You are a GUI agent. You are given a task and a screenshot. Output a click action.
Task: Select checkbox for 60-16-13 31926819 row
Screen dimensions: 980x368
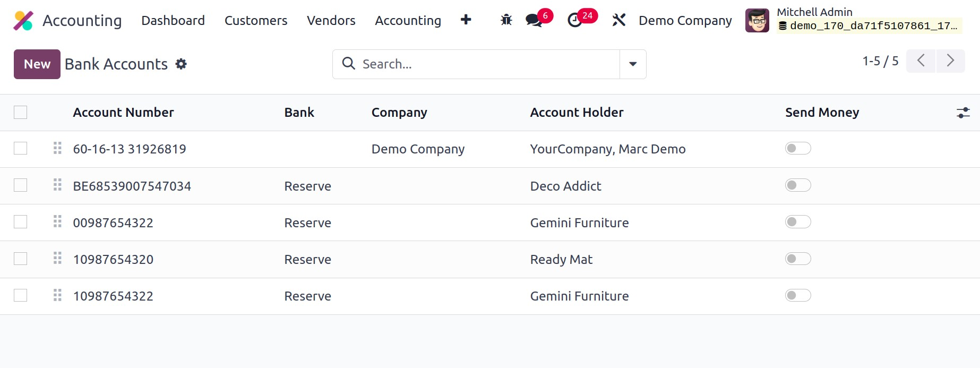click(21, 149)
